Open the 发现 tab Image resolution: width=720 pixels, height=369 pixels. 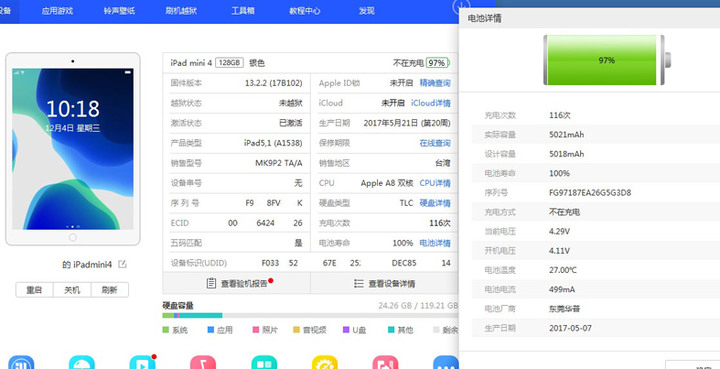pyautogui.click(x=366, y=11)
